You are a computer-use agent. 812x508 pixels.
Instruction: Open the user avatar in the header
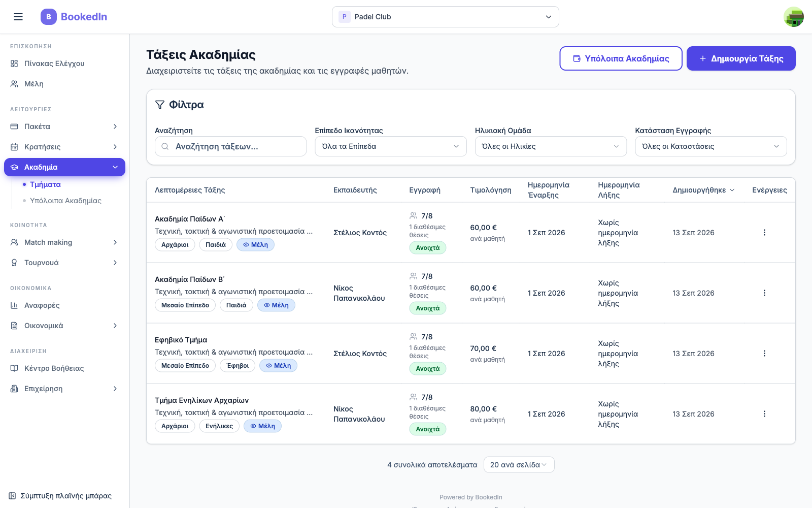(794, 17)
